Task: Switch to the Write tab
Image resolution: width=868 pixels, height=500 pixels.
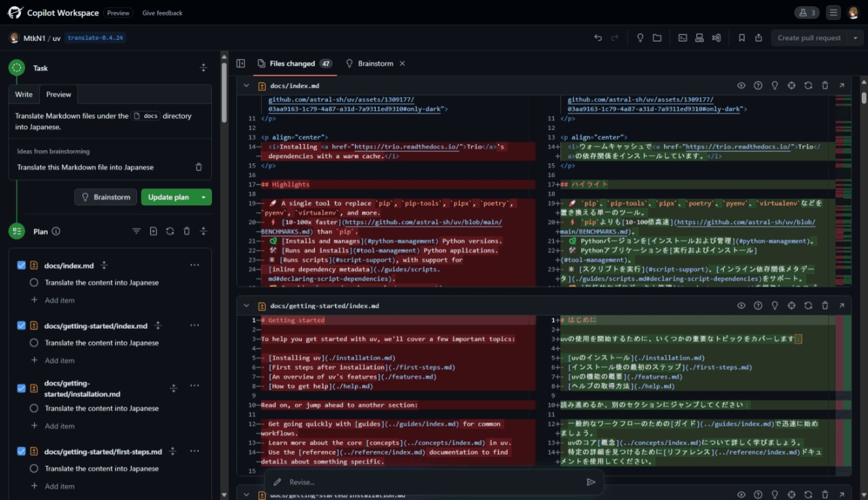Action: tap(24, 94)
